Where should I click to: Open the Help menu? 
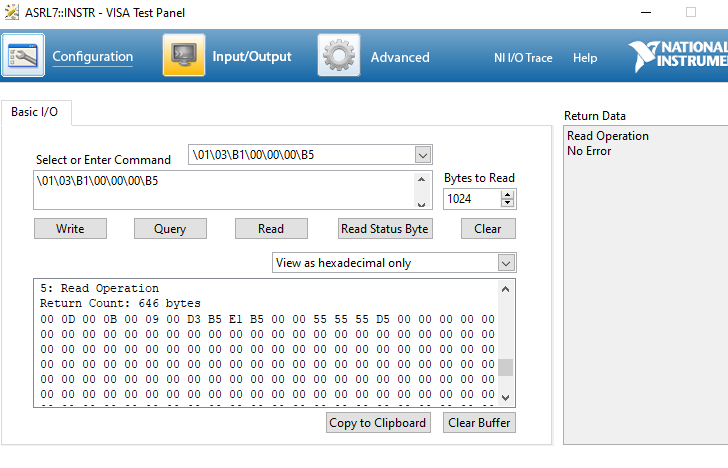pos(585,58)
